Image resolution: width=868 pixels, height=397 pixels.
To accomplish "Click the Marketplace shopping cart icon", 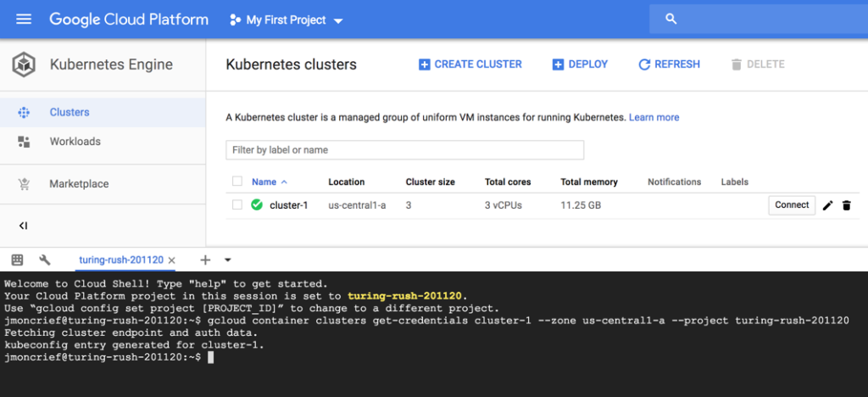I will 24,184.
